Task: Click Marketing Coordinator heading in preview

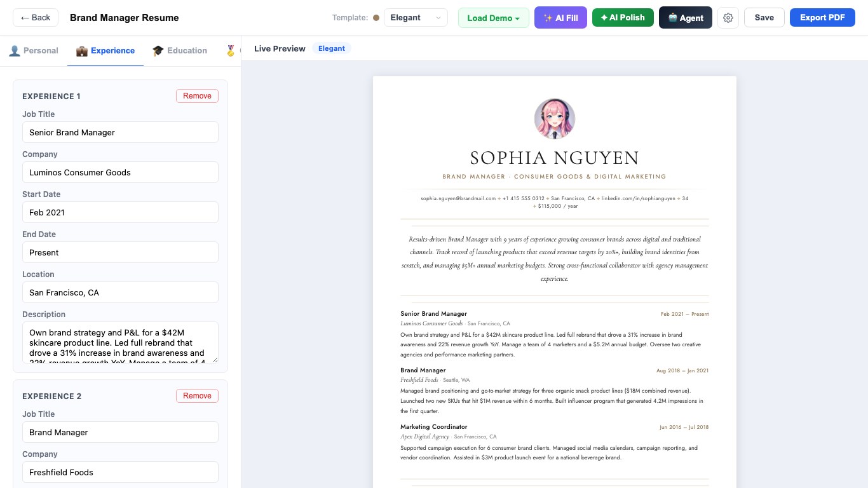Action: tap(433, 427)
